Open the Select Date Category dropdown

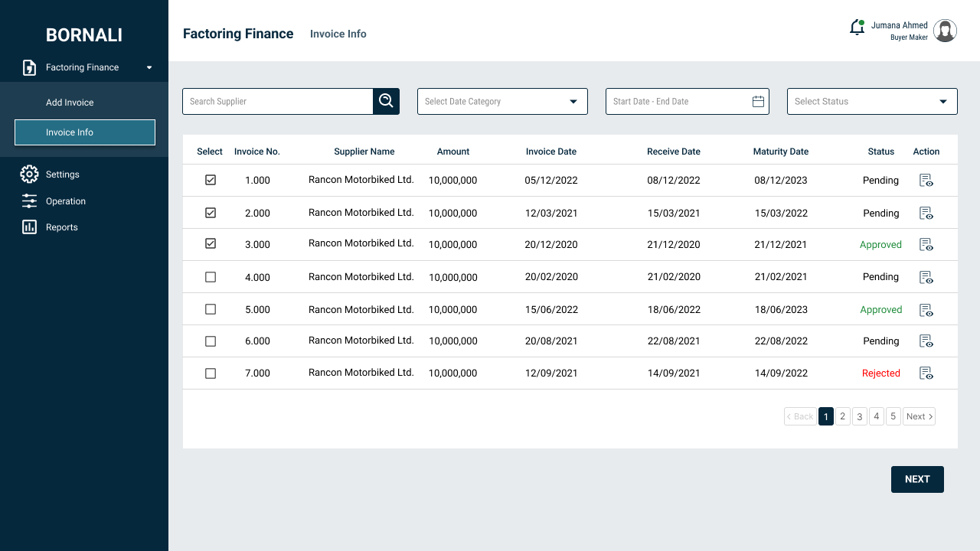(502, 101)
